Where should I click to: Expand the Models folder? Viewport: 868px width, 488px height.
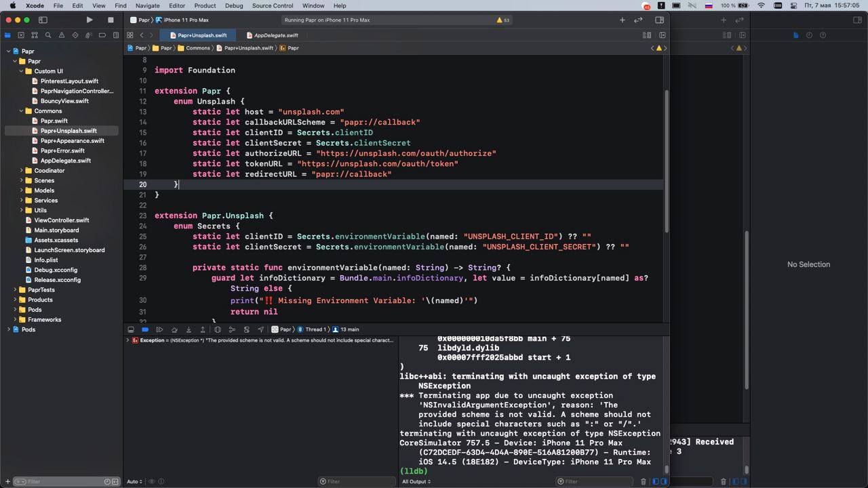tap(21, 190)
